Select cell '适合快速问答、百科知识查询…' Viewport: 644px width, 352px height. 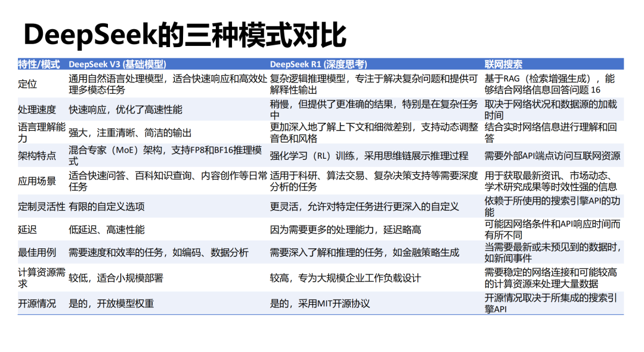pos(168,181)
